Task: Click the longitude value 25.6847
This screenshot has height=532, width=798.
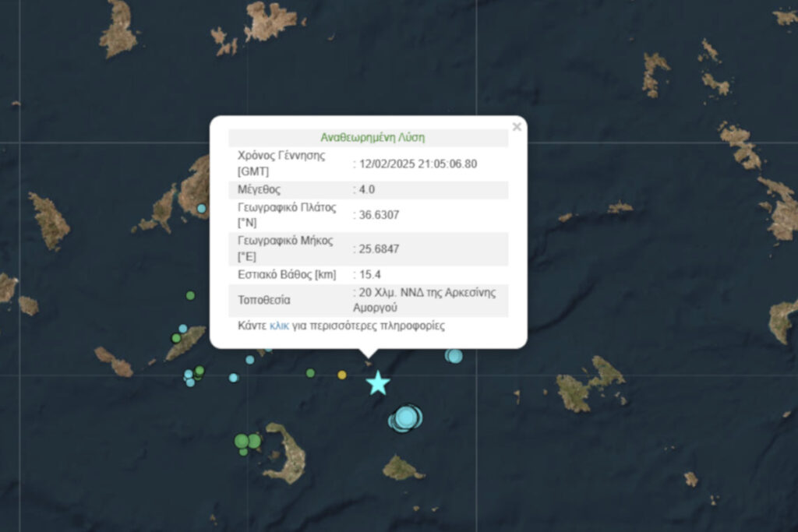Action: pos(380,248)
